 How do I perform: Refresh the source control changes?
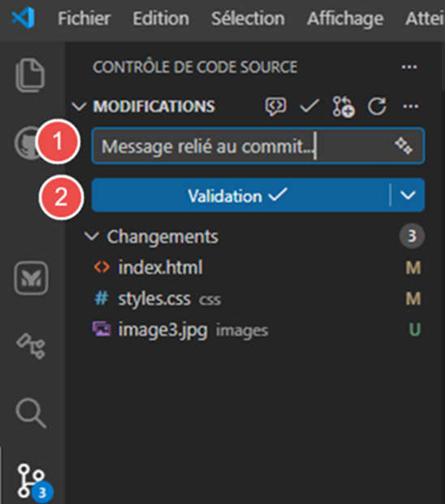377,106
